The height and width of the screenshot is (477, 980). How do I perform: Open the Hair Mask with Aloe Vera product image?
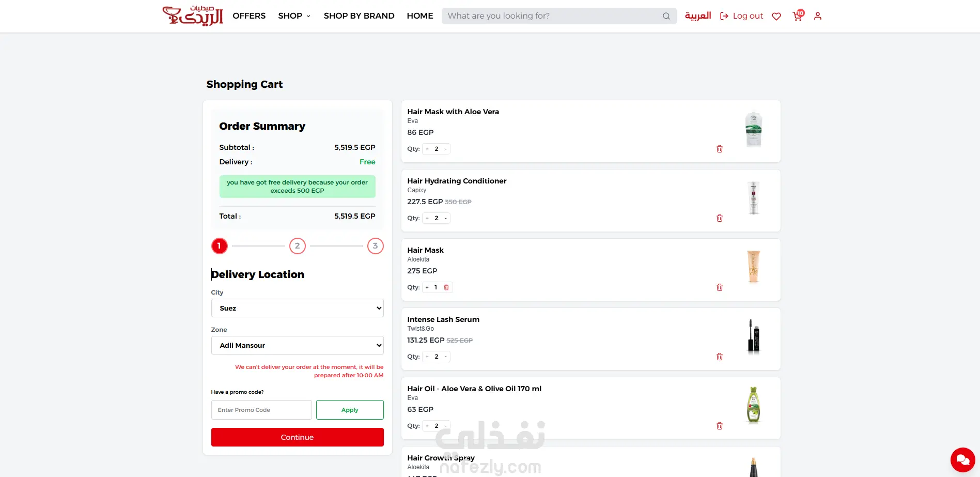click(754, 130)
